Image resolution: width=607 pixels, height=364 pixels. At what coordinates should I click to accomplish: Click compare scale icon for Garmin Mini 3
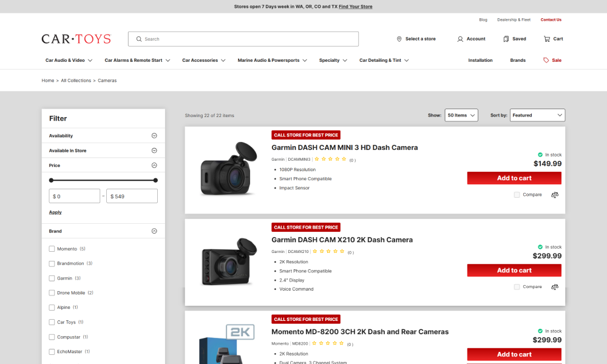555,195
